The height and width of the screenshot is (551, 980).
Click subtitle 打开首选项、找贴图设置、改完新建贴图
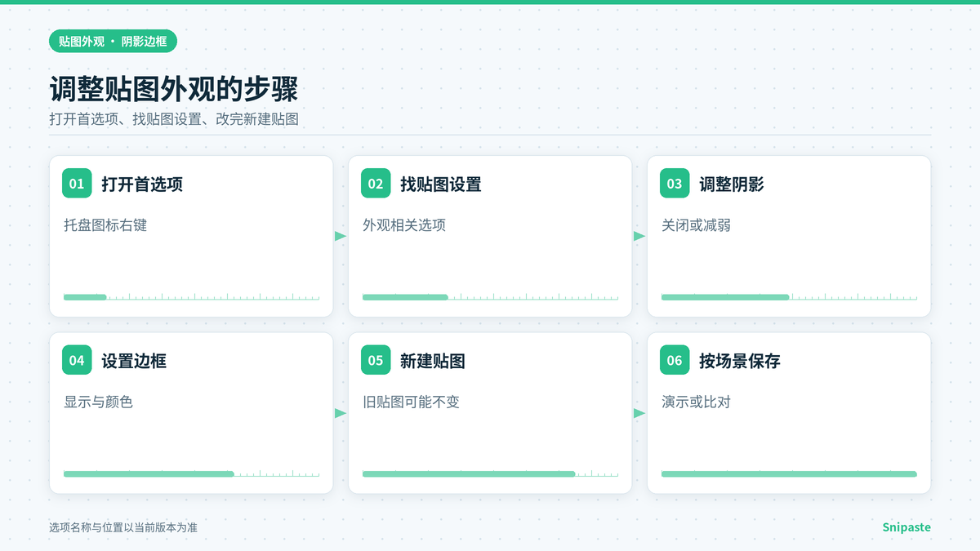(x=174, y=119)
